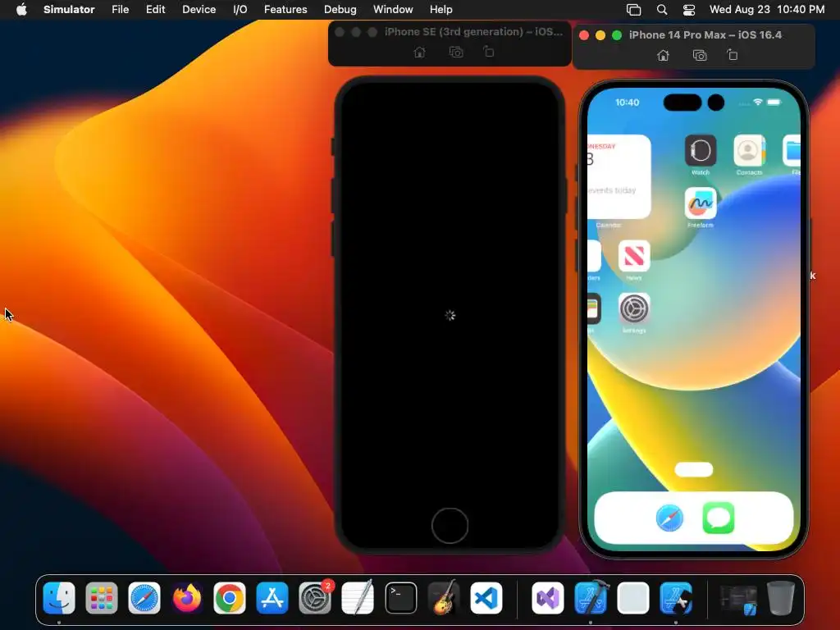The width and height of the screenshot is (840, 630).
Task: Open the recent screenshots stack in the Dock
Action: coord(738,599)
